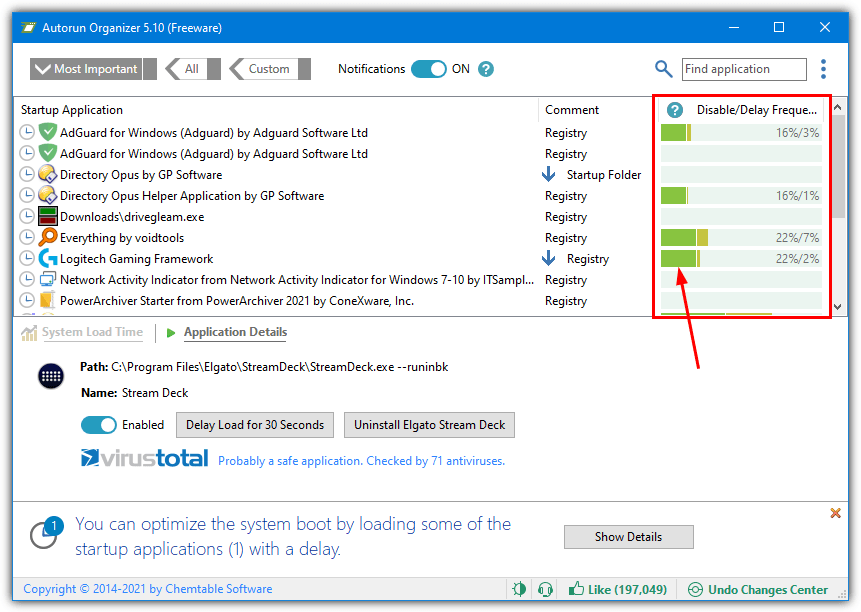Open the Chemtable Software copyright link
This screenshot has height=612, width=861.
(148, 589)
